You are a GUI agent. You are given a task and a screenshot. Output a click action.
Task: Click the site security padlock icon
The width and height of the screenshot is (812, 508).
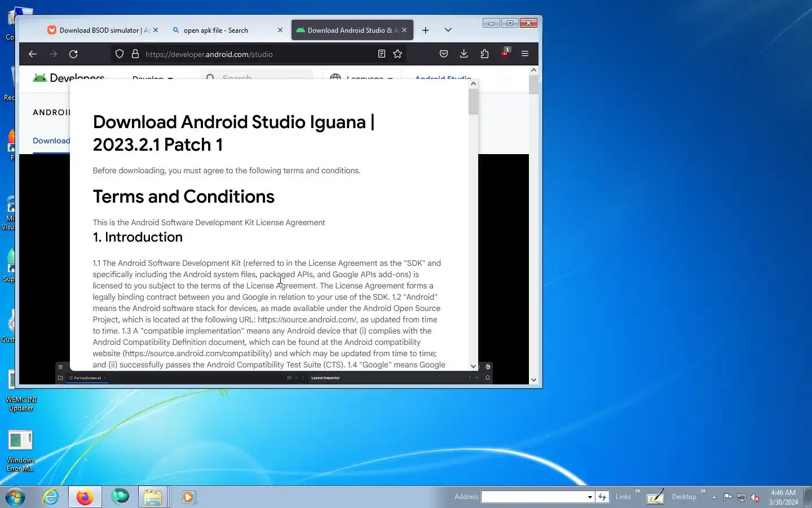pos(135,54)
